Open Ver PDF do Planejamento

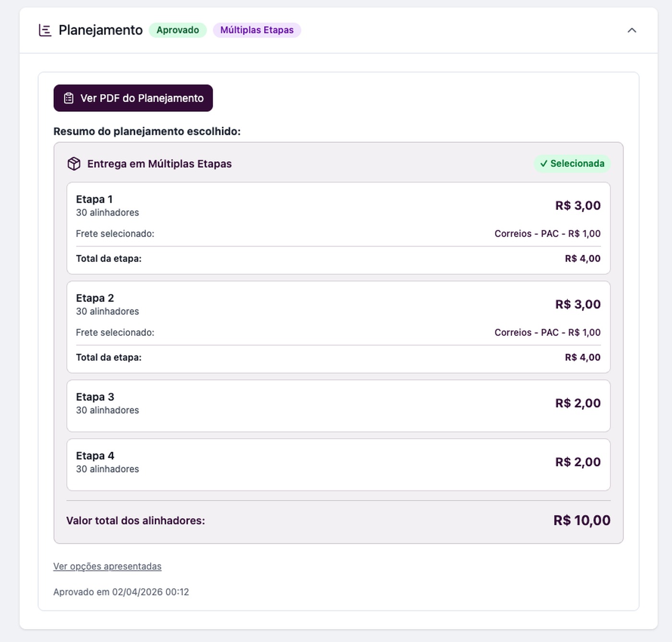click(133, 98)
